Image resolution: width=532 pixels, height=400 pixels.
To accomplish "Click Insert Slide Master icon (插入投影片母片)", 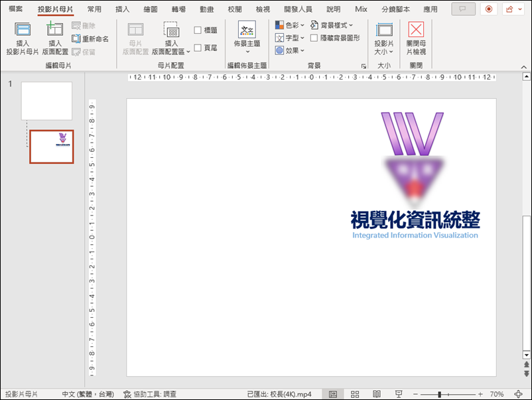I will 23,38.
